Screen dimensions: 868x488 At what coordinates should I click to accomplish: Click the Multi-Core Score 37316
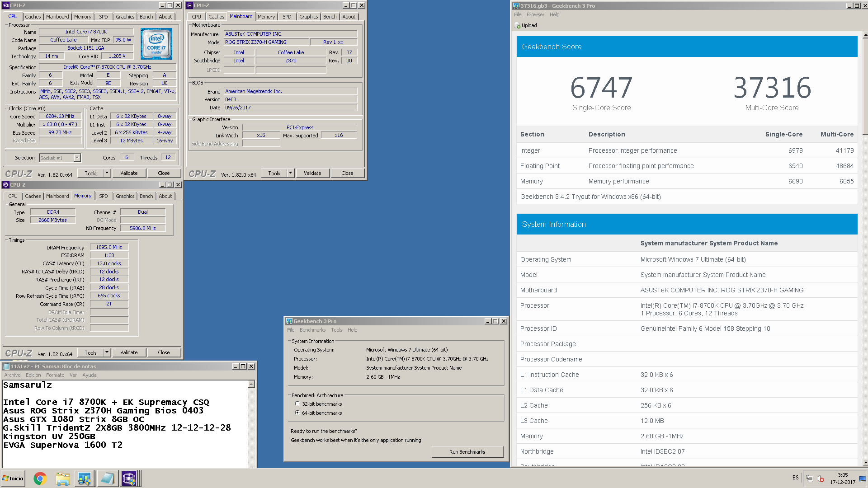tap(772, 87)
